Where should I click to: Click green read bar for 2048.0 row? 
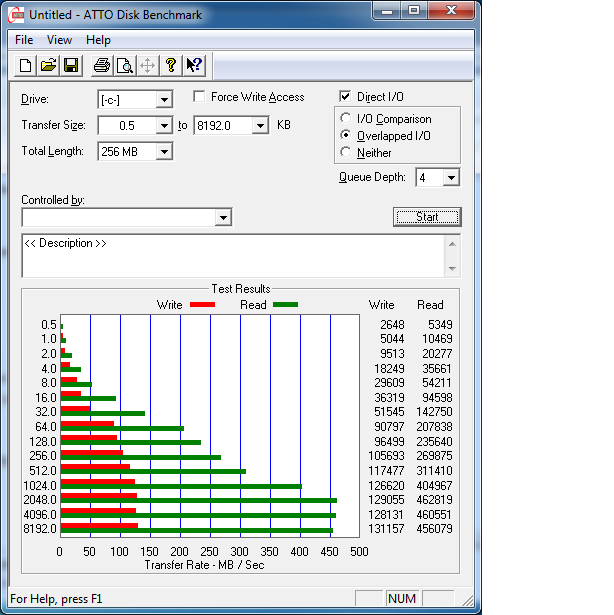point(199,500)
